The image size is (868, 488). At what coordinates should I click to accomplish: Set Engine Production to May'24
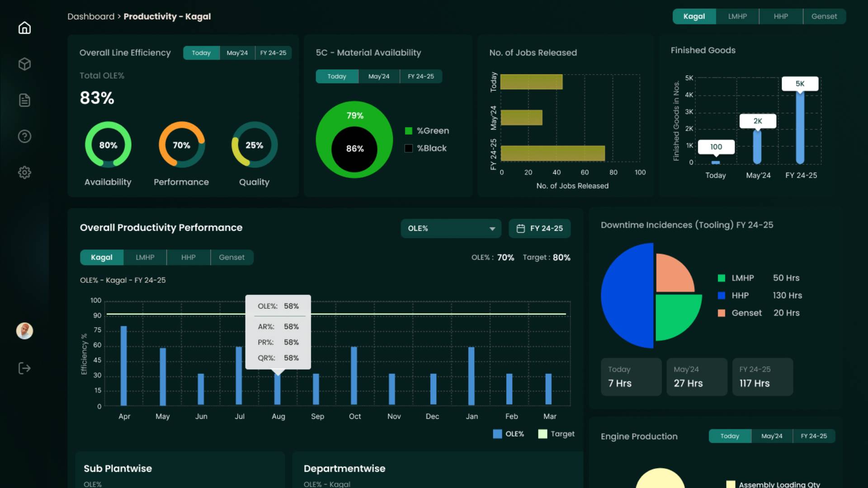[771, 436]
